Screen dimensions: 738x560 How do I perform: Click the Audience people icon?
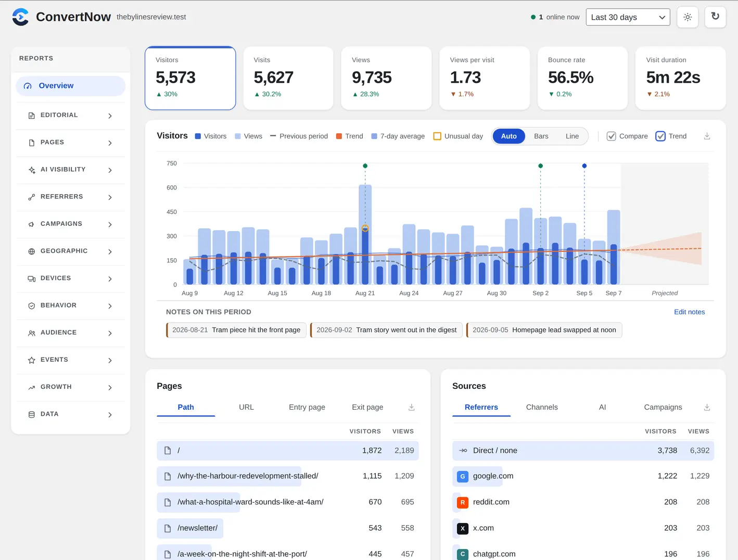click(x=32, y=333)
